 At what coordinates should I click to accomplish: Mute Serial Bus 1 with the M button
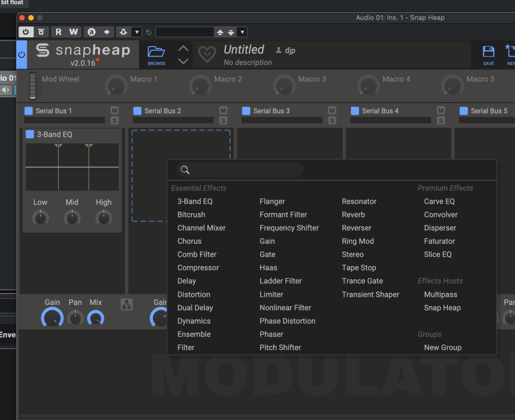[114, 111]
